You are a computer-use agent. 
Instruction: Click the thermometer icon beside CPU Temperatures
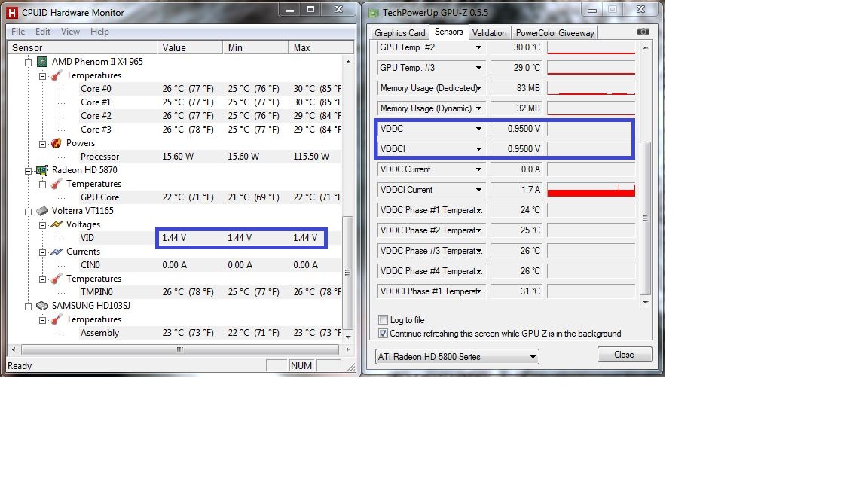coord(56,75)
